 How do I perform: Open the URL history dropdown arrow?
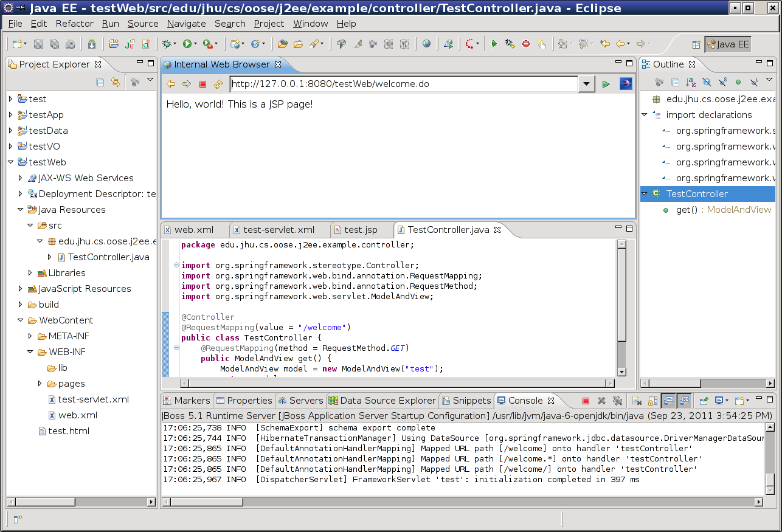click(586, 84)
